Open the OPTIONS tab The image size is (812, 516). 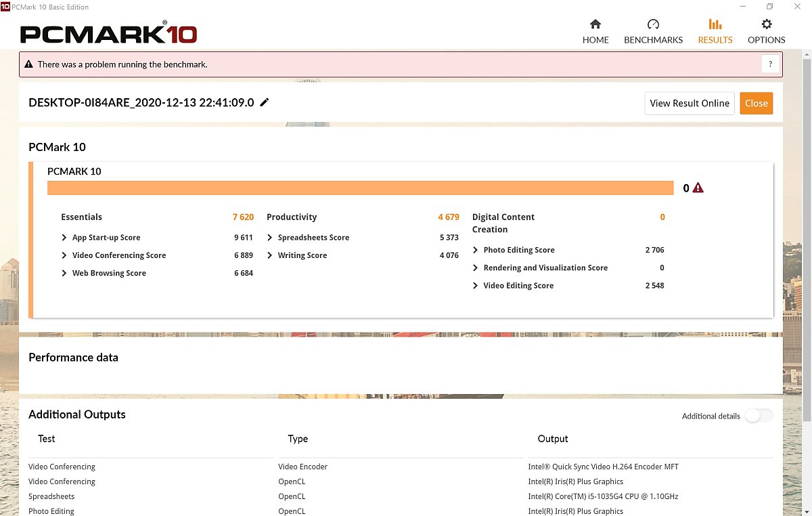[x=766, y=32]
